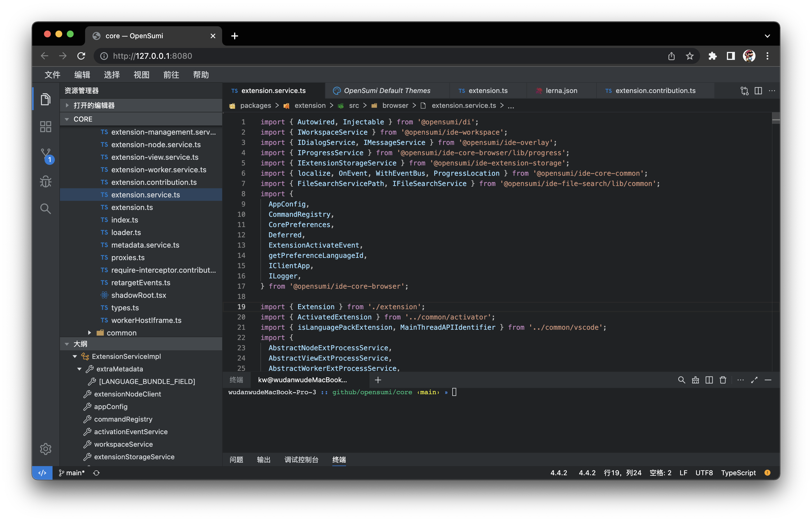Open the 调试控制台 panel tab
Screen dimensions: 812x522
tap(301, 459)
